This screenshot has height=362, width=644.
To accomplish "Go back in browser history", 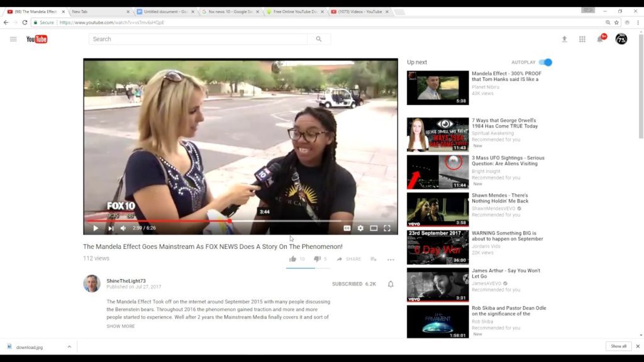I will tap(6, 23).
